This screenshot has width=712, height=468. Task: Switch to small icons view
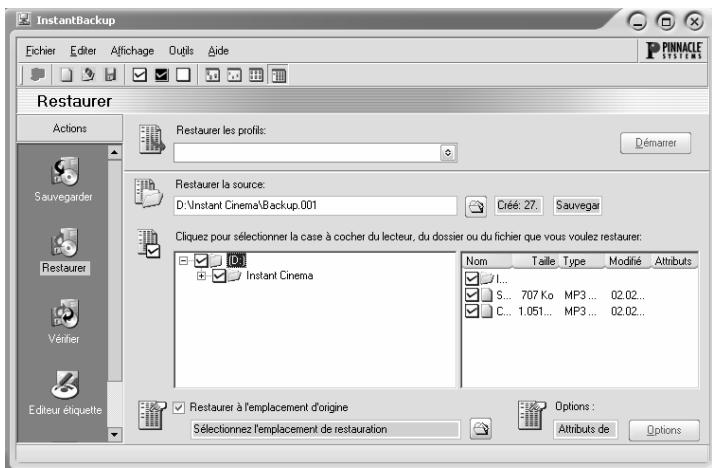(234, 75)
